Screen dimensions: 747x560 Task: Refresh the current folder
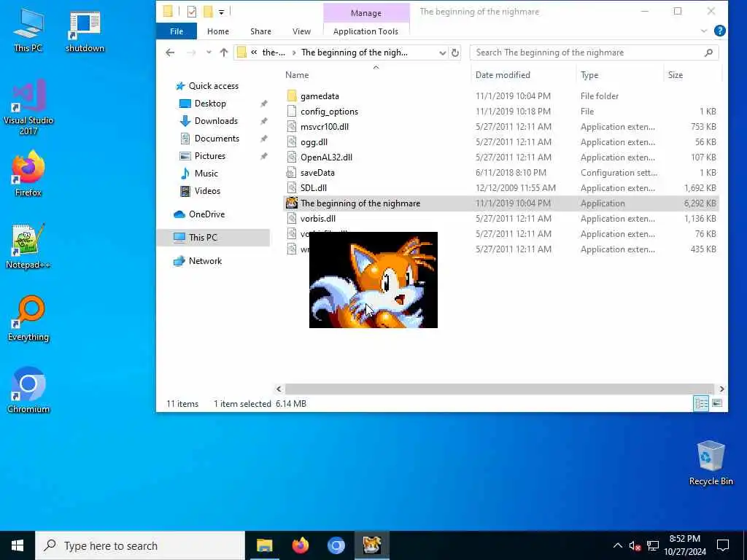click(455, 52)
